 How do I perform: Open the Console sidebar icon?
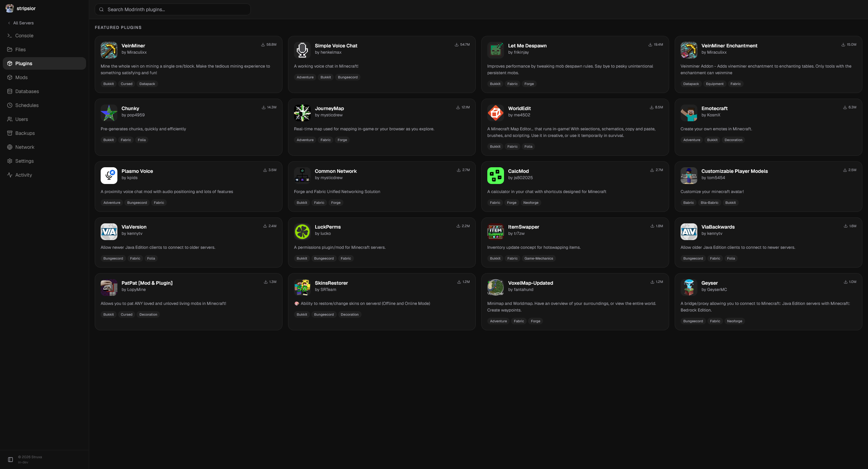point(10,36)
